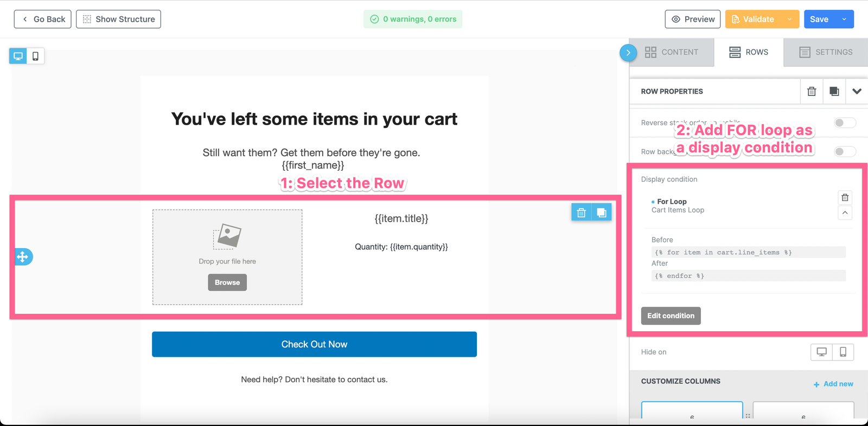868x426 pixels.
Task: Toggle Reverse stack order on mobile
Action: coord(844,123)
